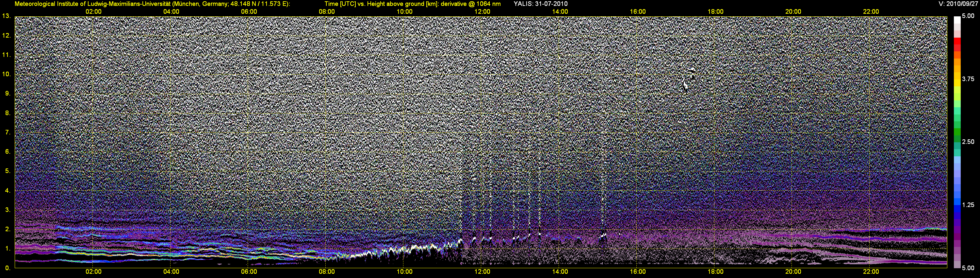Click the 2.50 colorbar value

tap(968, 142)
